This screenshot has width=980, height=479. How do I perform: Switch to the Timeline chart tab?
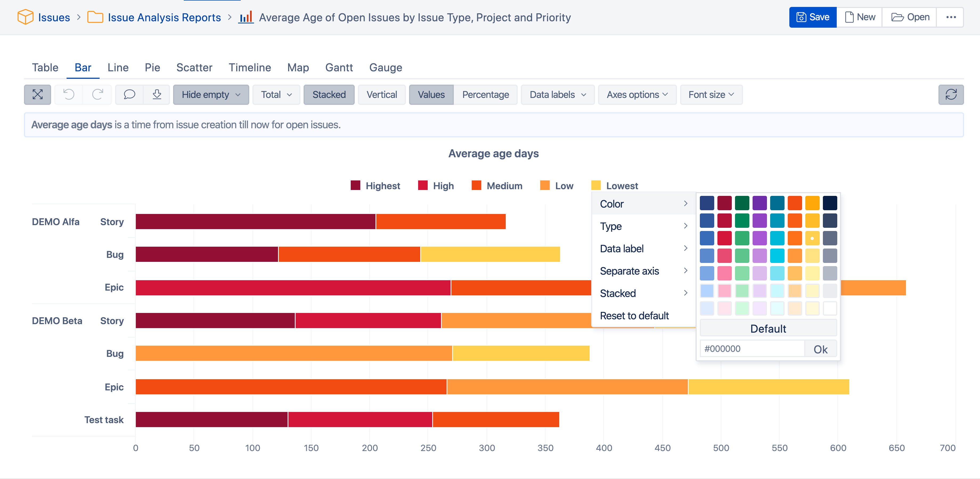click(x=250, y=68)
